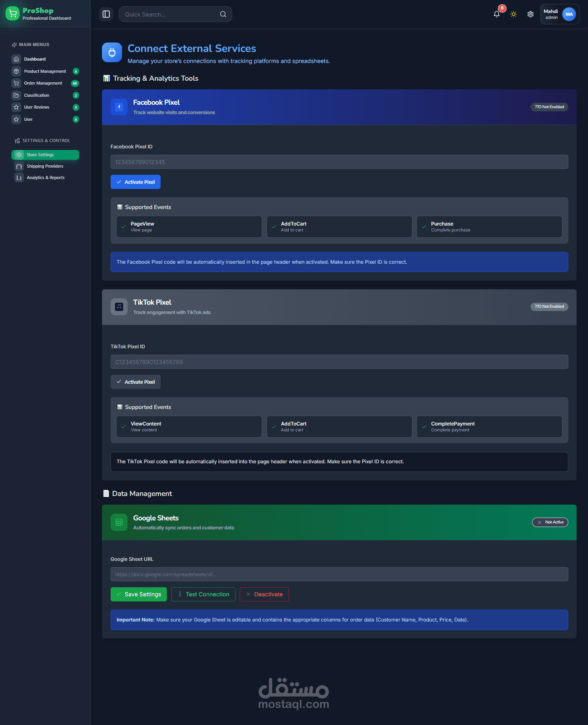Click the Dashboard home icon
Viewport: 588px width, 725px height.
click(x=16, y=59)
